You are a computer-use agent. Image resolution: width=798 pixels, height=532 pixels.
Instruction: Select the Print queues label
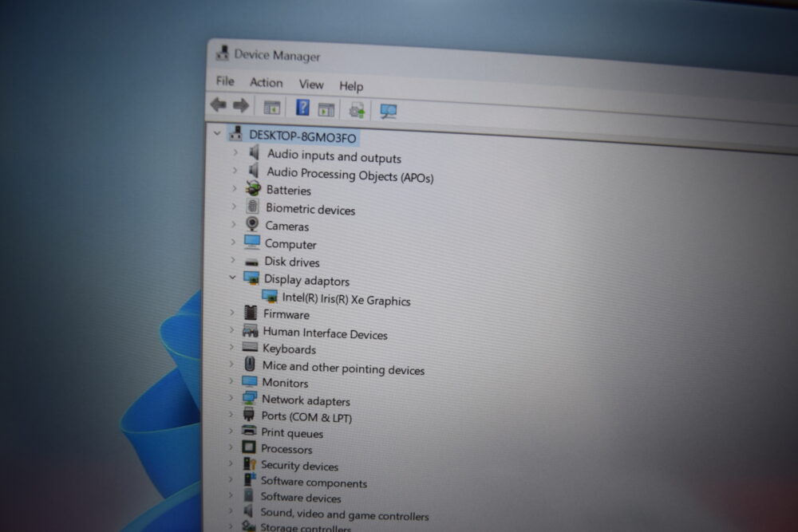tap(292, 433)
